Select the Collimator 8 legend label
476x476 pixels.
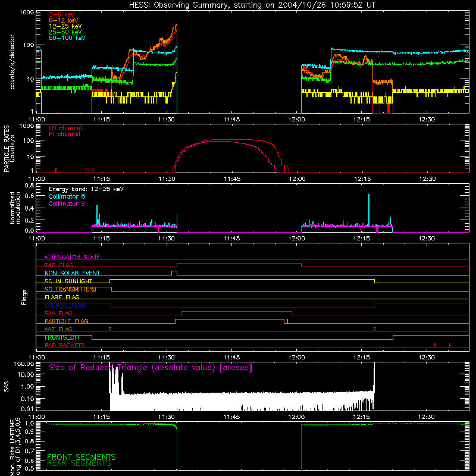pyautogui.click(x=67, y=196)
